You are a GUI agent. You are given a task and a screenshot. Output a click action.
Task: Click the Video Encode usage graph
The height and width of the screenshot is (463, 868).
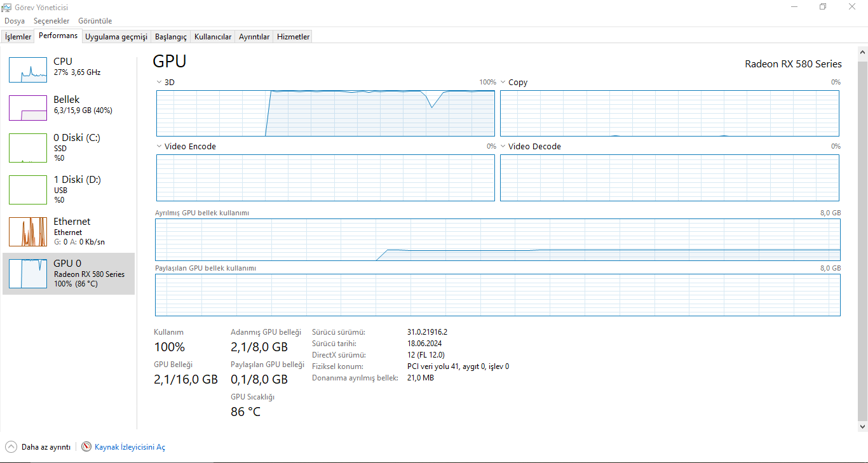point(325,178)
